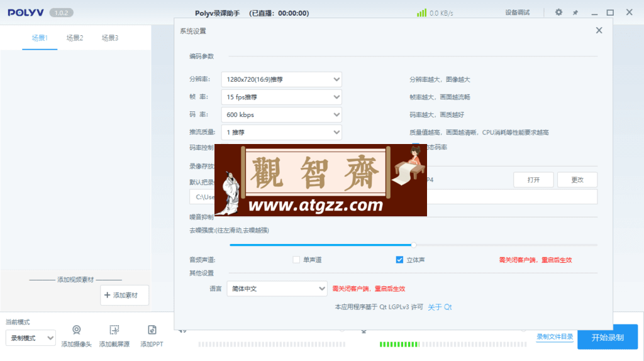Click the unfilled noise slider track
Screen dimensions: 644x361
pos(506,245)
